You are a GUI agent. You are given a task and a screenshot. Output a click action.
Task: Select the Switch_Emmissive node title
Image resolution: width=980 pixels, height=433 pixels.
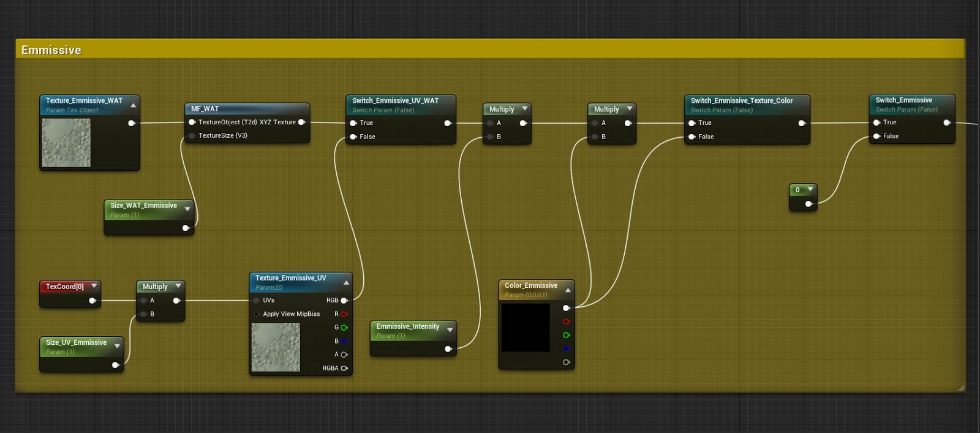coord(903,100)
